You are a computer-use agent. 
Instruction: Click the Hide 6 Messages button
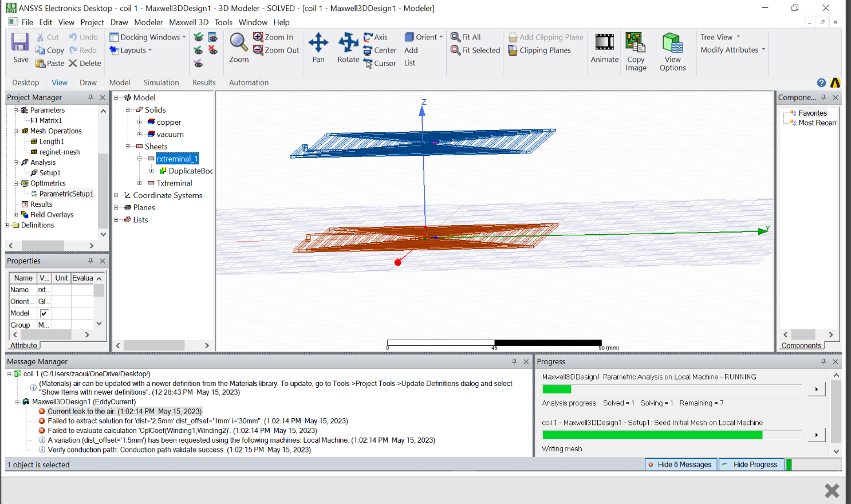679,464
